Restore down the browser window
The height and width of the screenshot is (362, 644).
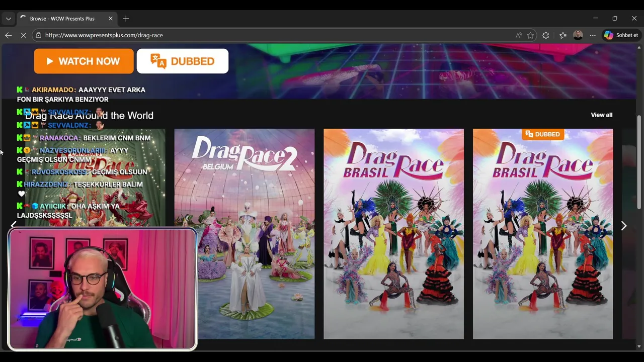coord(615,19)
